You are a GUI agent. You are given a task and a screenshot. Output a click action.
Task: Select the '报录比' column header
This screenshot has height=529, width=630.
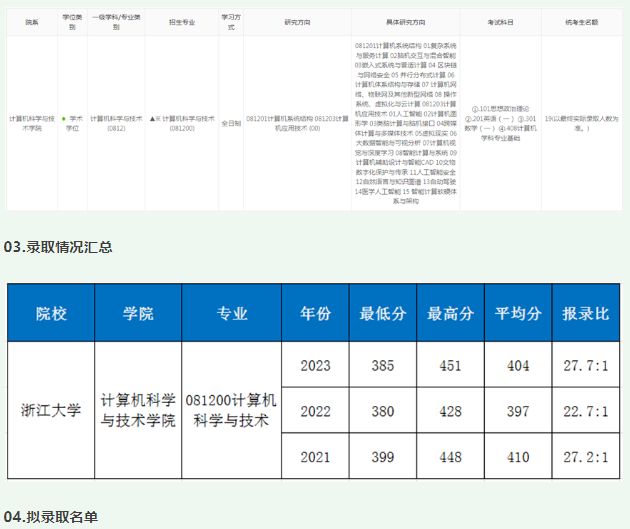pos(586,313)
